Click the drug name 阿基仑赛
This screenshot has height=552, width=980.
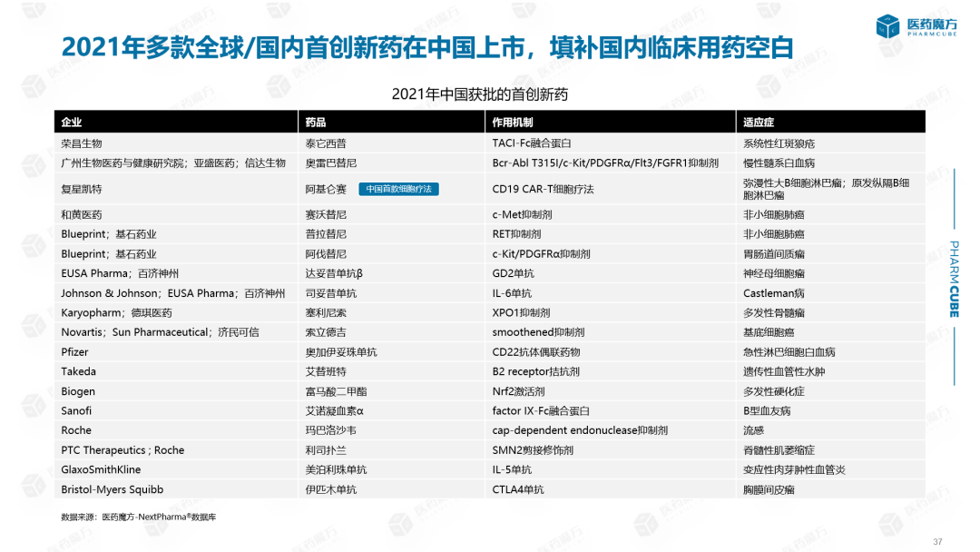326,189
